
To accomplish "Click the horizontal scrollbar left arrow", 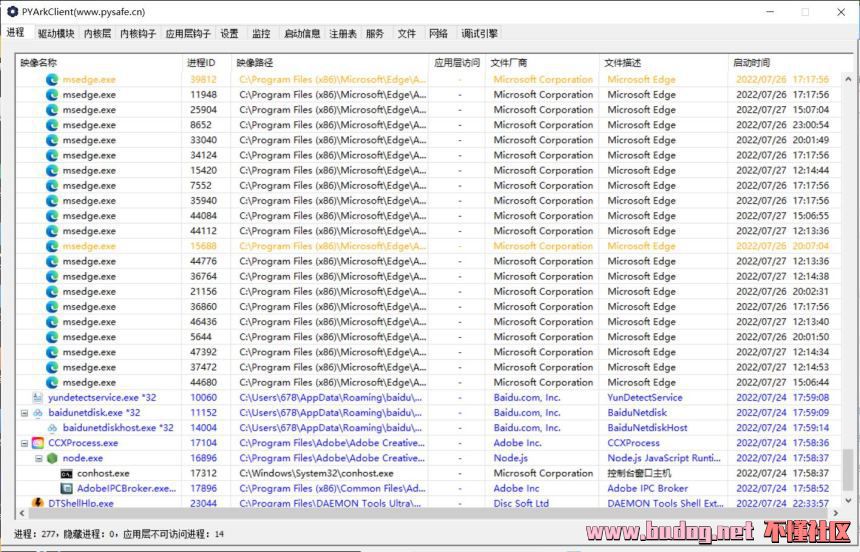I will [x=22, y=513].
